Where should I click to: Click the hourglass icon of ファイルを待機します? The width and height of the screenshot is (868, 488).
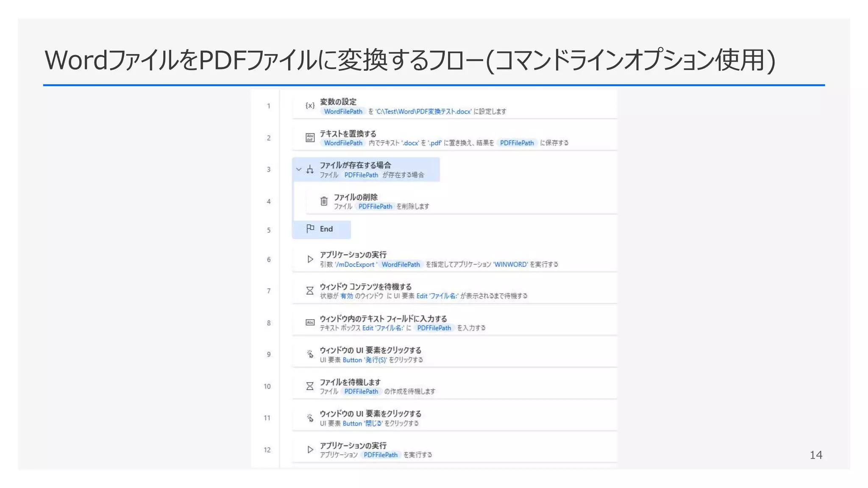click(x=310, y=386)
